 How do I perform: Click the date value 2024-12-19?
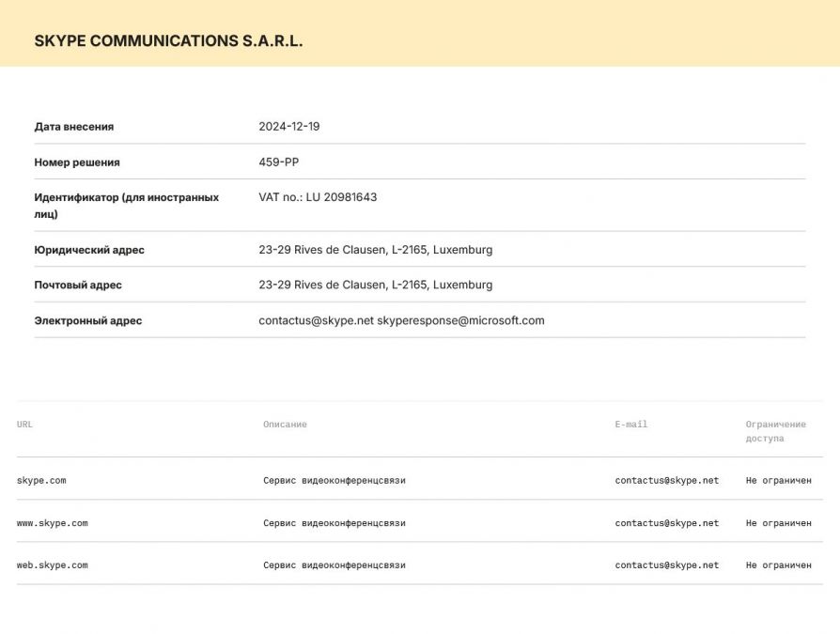point(289,127)
